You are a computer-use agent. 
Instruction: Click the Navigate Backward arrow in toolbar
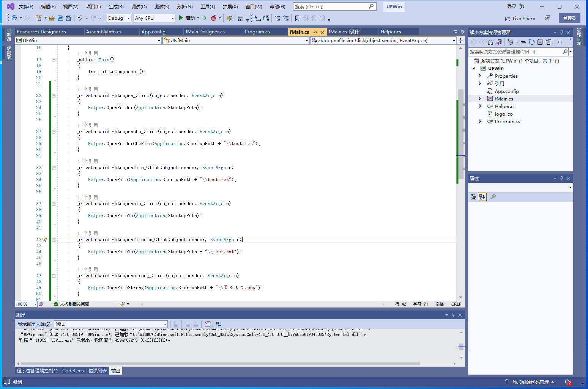[x=14, y=18]
